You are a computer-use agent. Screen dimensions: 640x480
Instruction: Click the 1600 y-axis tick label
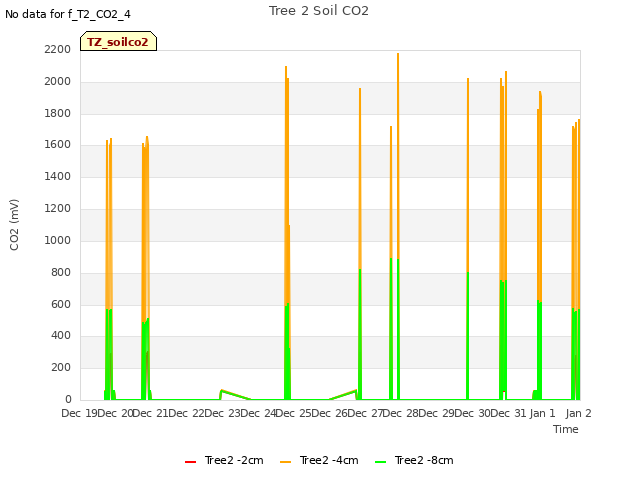[58, 144]
